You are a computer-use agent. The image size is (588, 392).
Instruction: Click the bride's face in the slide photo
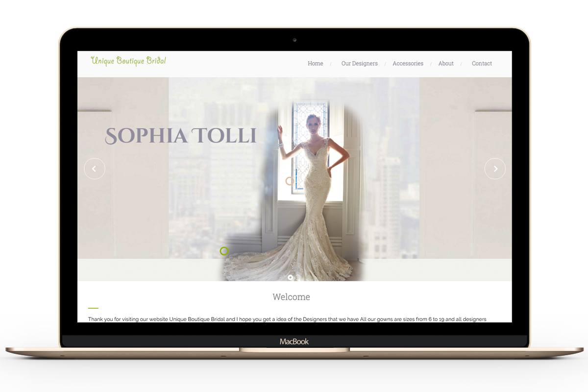coord(312,122)
